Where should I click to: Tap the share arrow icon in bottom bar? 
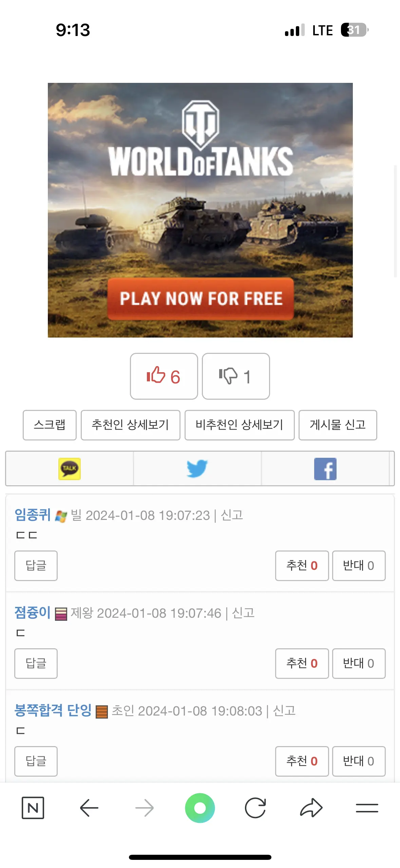311,808
